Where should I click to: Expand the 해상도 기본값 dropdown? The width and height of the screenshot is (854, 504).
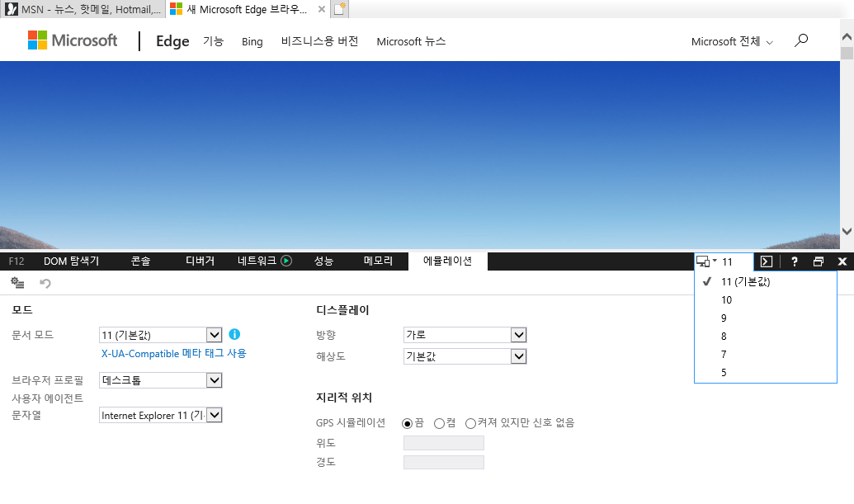[x=518, y=356]
